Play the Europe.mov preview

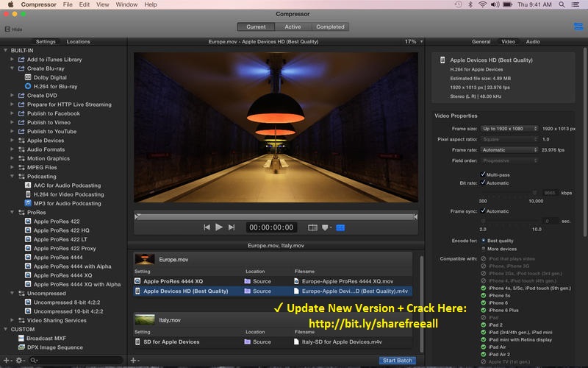(219, 227)
